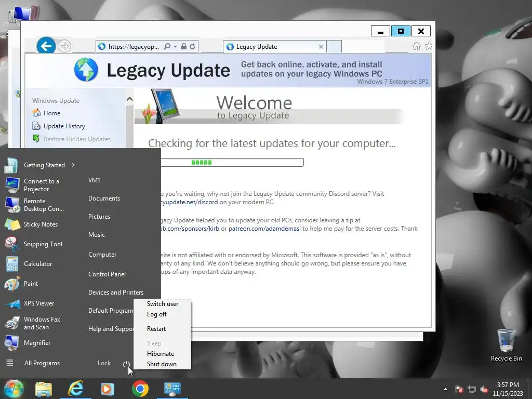The width and height of the screenshot is (532, 399).
Task: Launch Connect to a Projector
Action: click(x=41, y=185)
